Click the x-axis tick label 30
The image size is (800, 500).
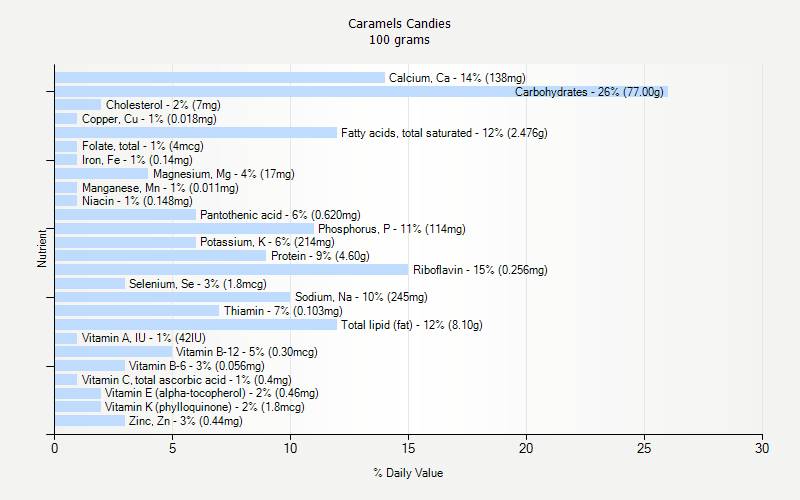pyautogui.click(x=762, y=448)
